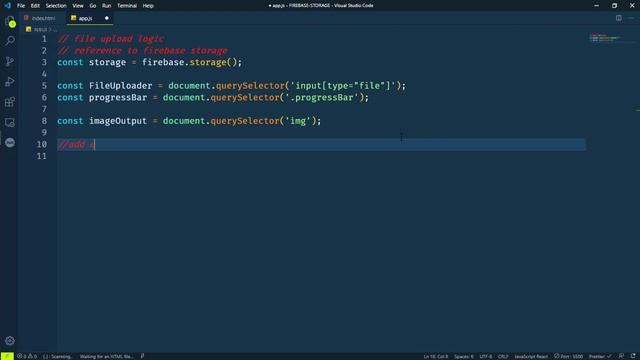The height and width of the screenshot is (360, 640).
Task: Open More Actions ellipsis in editor toolbar
Action: pyautogui.click(x=631, y=18)
